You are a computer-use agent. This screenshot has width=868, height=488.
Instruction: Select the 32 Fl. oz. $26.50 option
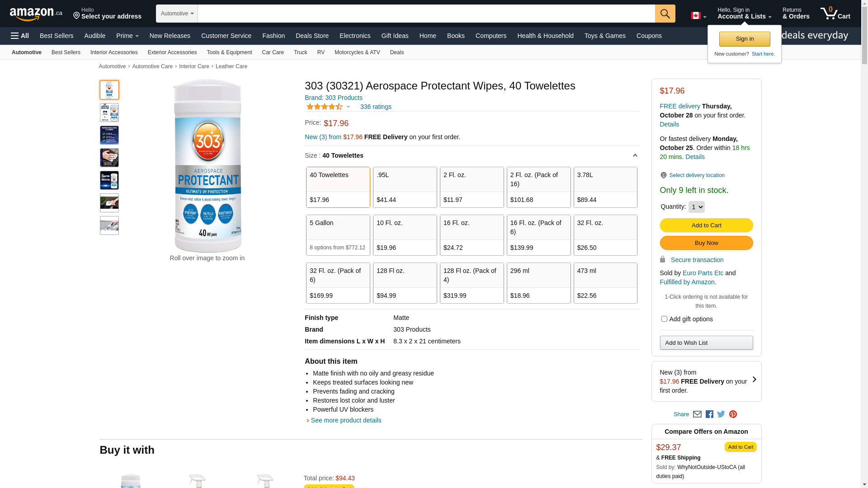[x=605, y=235]
